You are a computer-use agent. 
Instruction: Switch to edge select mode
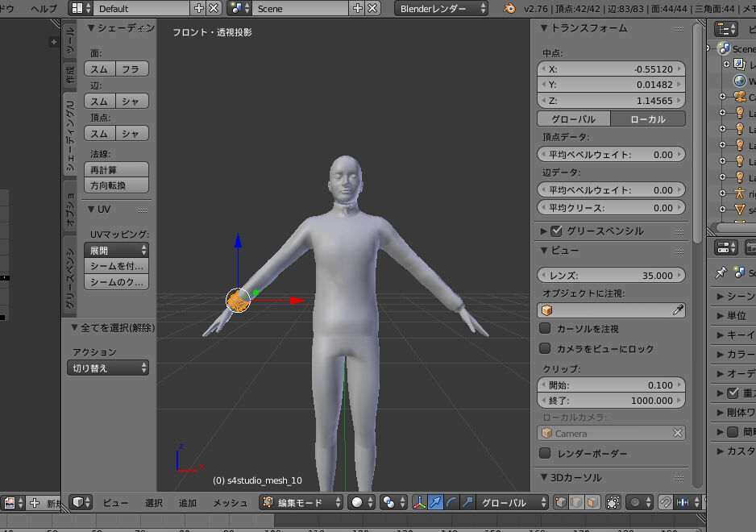(576, 502)
